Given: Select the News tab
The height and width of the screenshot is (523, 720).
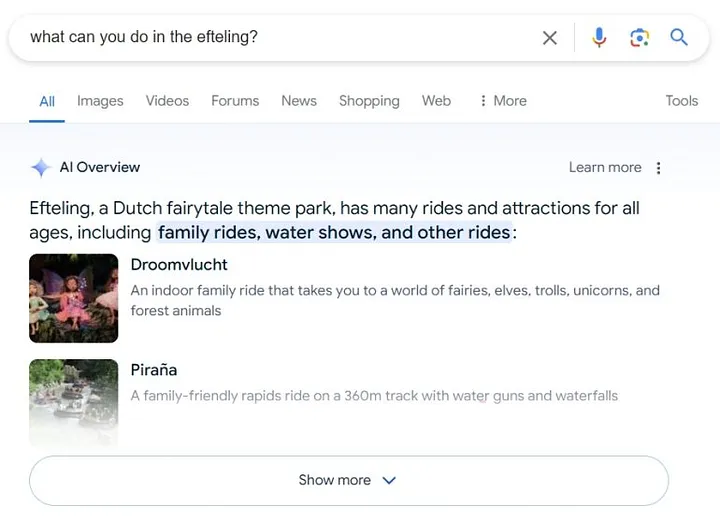Looking at the screenshot, I should 299,101.
